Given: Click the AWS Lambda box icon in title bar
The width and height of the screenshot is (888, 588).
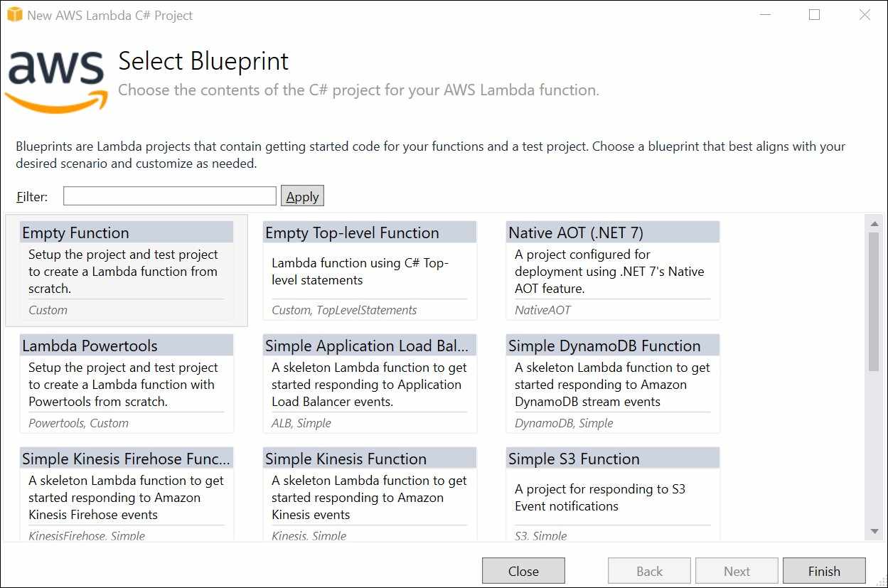Looking at the screenshot, I should pyautogui.click(x=15, y=15).
